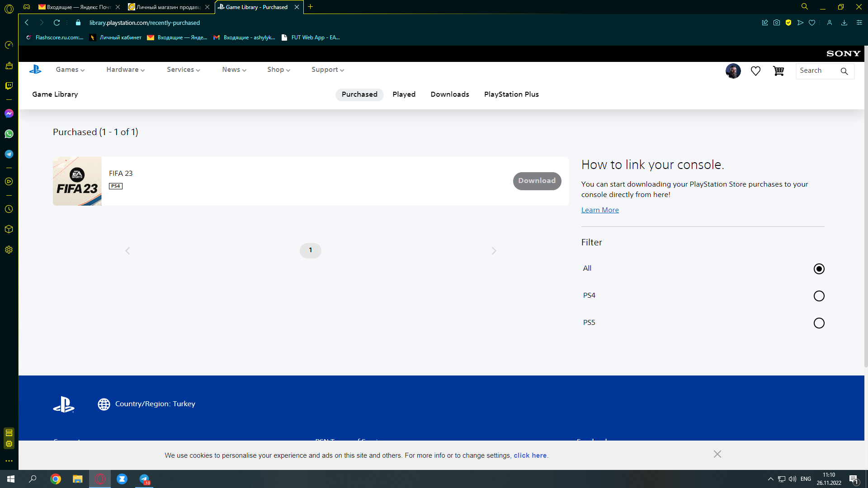Open the wishlist heart icon
Screen dimensions: 868x488
(755, 71)
